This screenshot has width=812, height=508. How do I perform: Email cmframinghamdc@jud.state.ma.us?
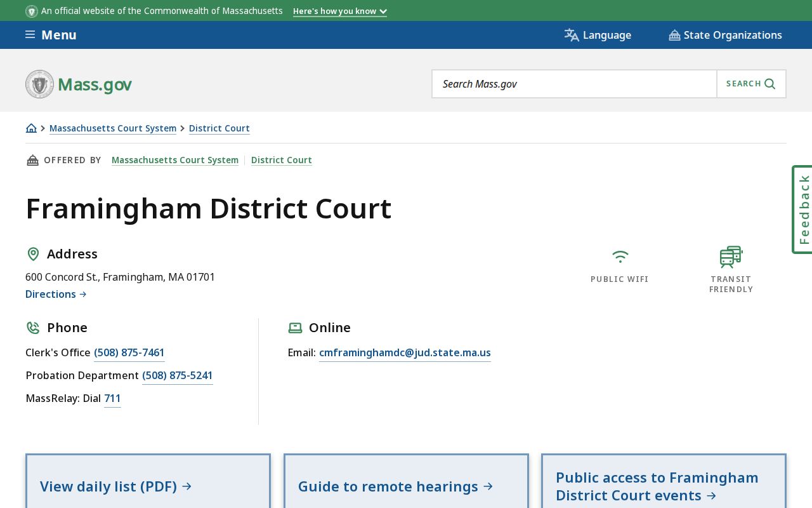pos(405,352)
